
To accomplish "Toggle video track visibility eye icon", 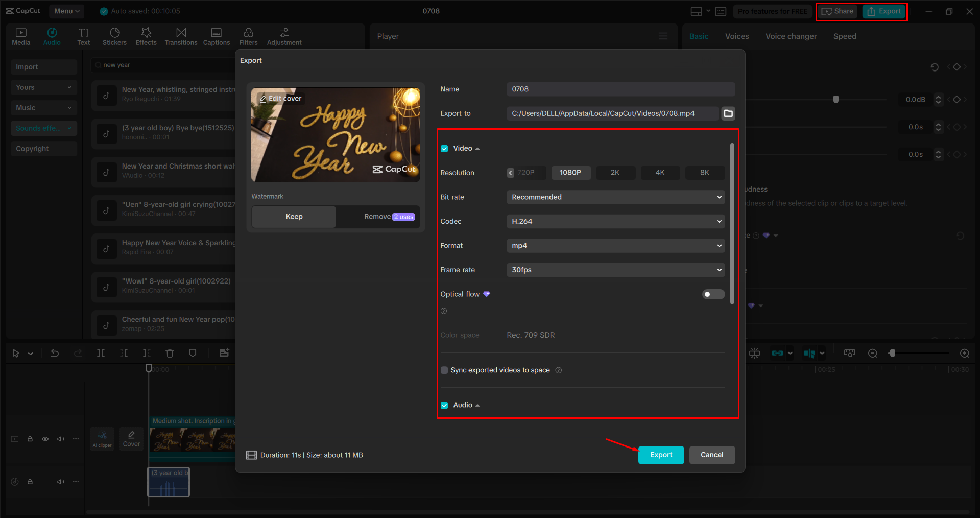I will point(45,439).
